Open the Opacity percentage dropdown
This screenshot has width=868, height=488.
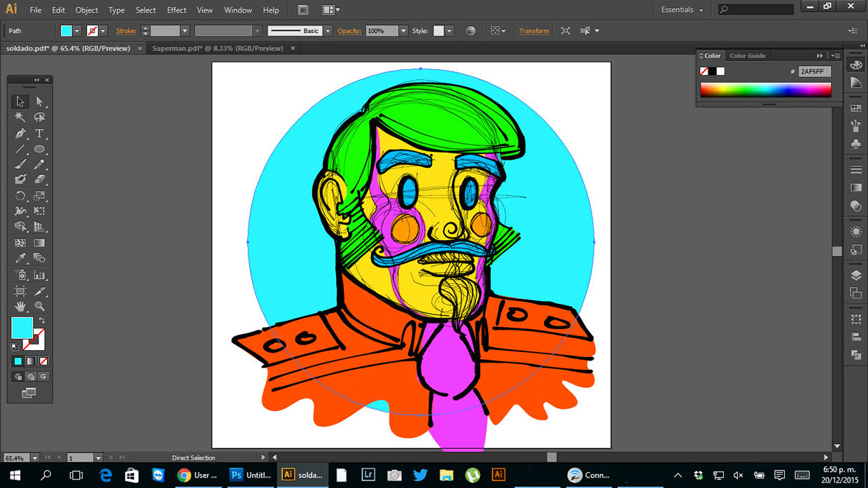(403, 31)
